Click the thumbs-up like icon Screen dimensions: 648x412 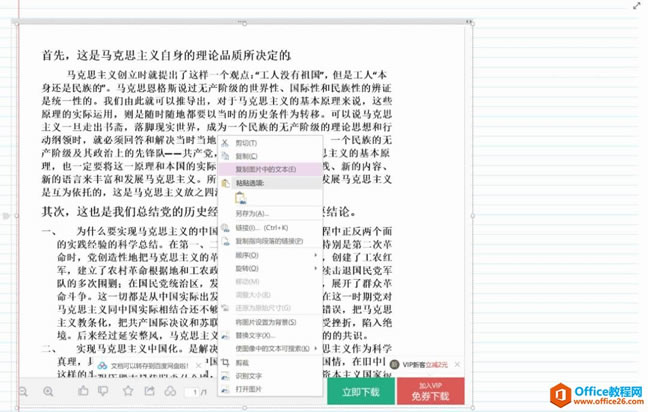[83, 391]
